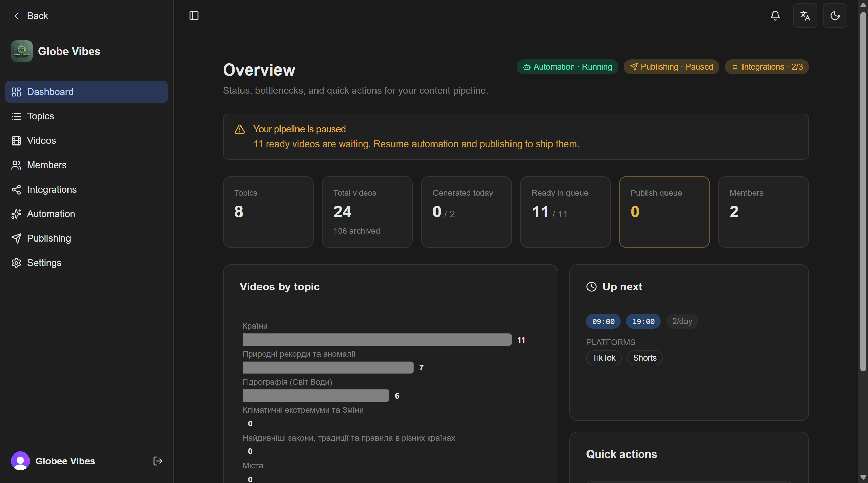
Task: Click Integrations · 2/3 status badge
Action: (x=767, y=67)
